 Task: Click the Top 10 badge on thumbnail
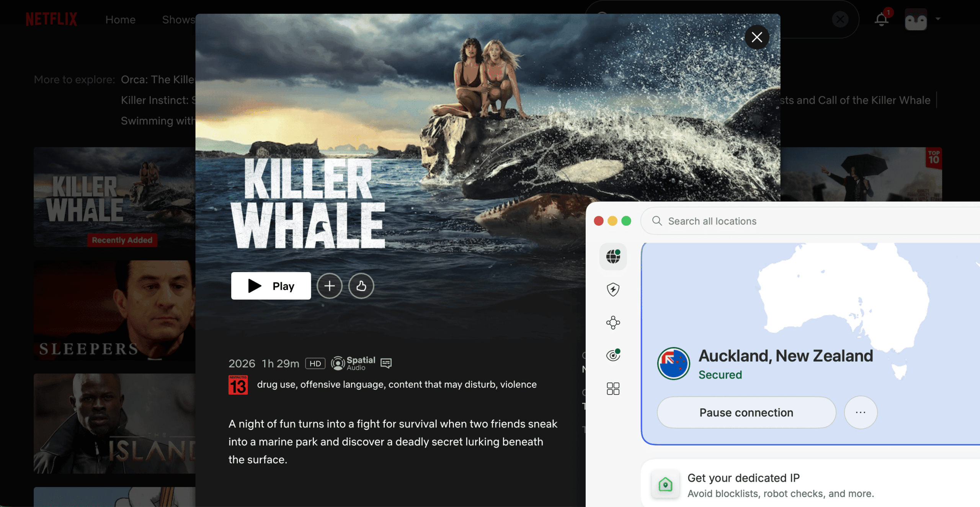pyautogui.click(x=934, y=157)
